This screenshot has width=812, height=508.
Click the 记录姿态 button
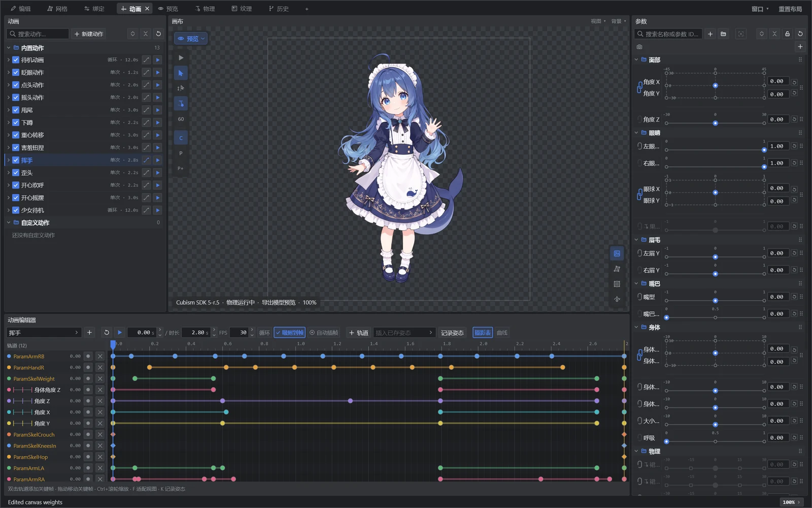[x=452, y=332]
